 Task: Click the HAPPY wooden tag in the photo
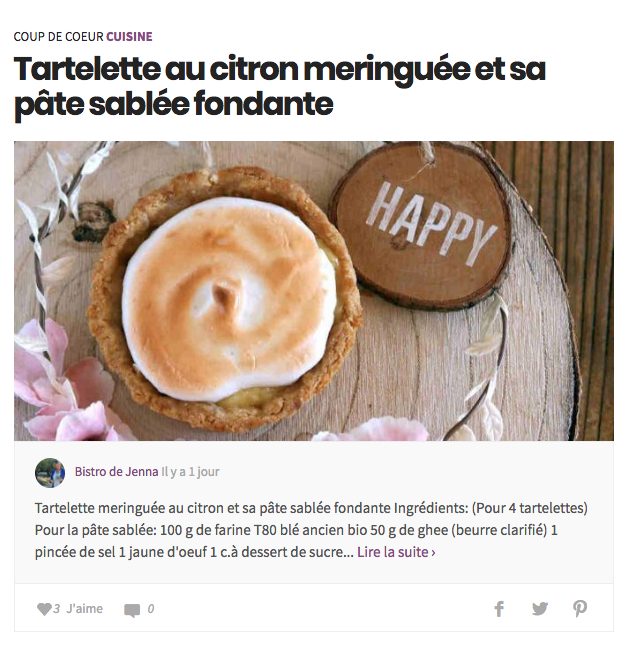(423, 225)
